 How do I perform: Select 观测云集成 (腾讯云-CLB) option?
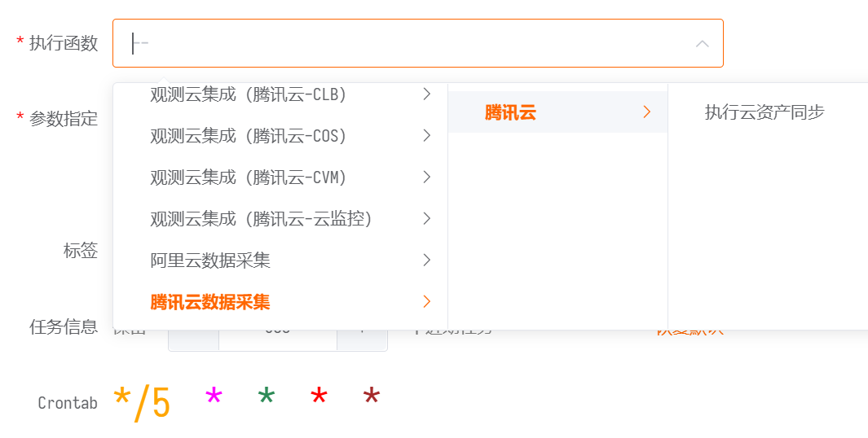[249, 94]
